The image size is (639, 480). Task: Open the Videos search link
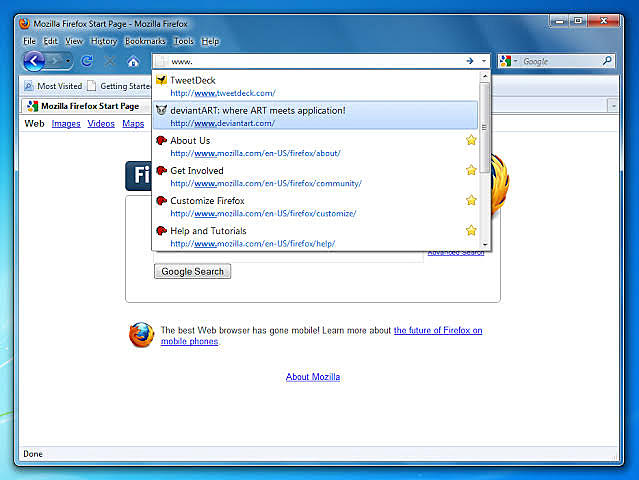tap(101, 123)
